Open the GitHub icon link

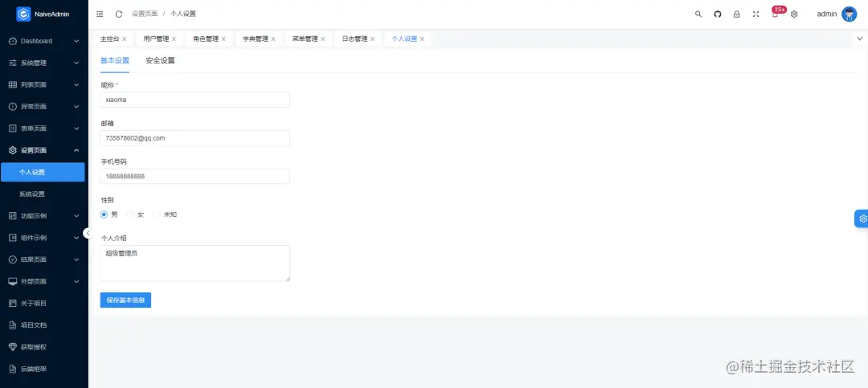[x=718, y=14]
